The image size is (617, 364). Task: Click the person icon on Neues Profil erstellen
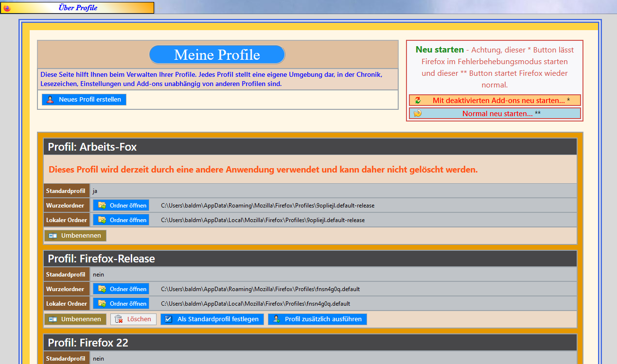(x=50, y=100)
